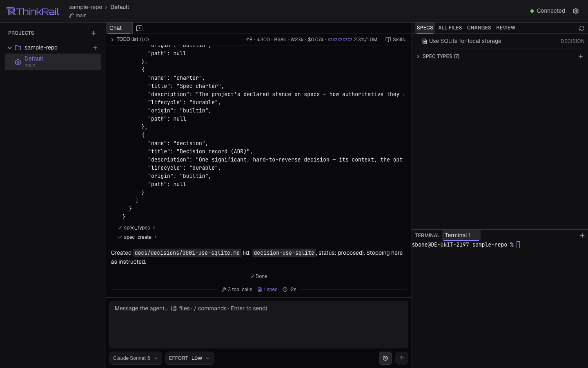The image size is (588, 368).
Task: Collapse the sample-repo project tree
Action: 10,48
